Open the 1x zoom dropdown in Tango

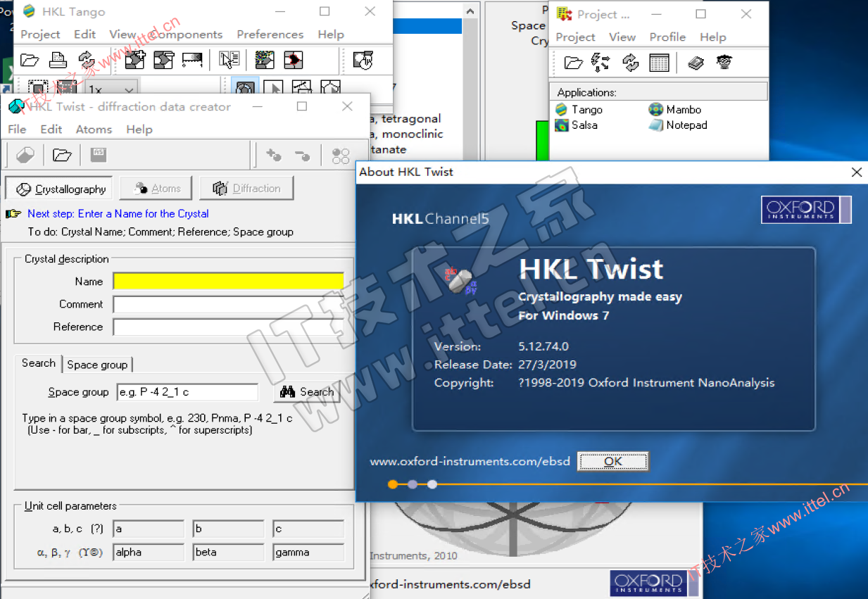tap(130, 90)
